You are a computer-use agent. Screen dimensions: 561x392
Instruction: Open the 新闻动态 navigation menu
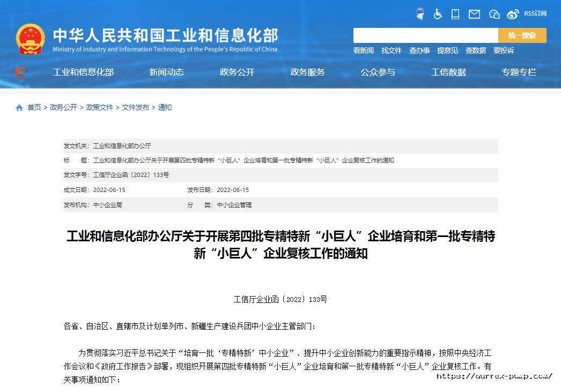click(x=166, y=72)
